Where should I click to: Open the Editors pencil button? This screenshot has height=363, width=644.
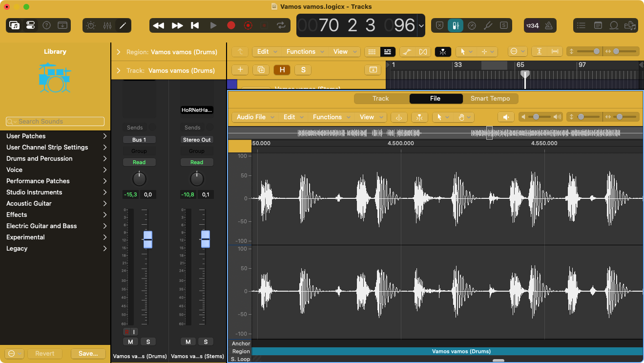[123, 25]
